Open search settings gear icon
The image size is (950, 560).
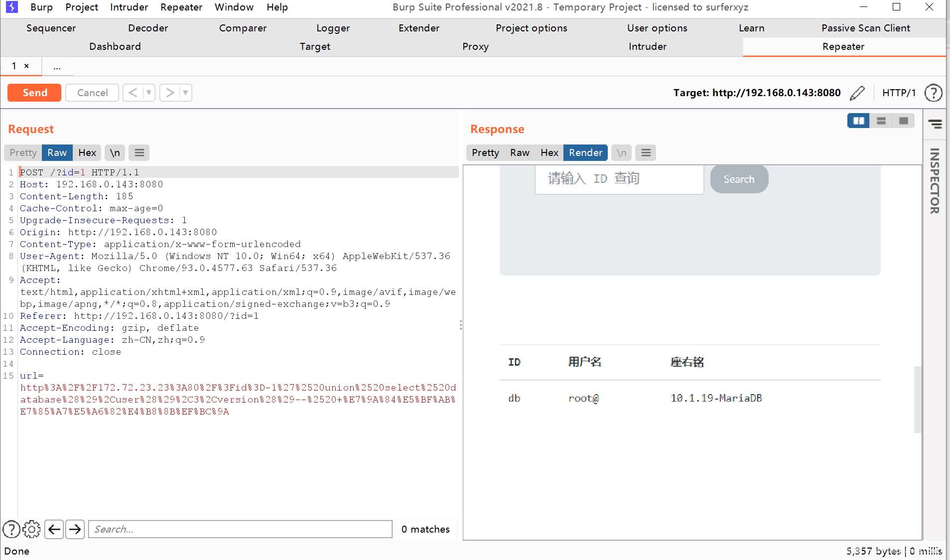click(32, 529)
